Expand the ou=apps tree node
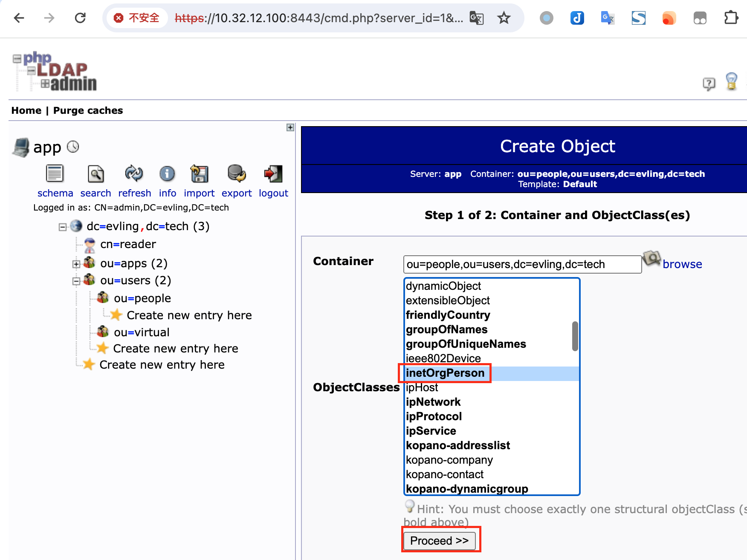Viewport: 747px width, 560px height. tap(76, 264)
